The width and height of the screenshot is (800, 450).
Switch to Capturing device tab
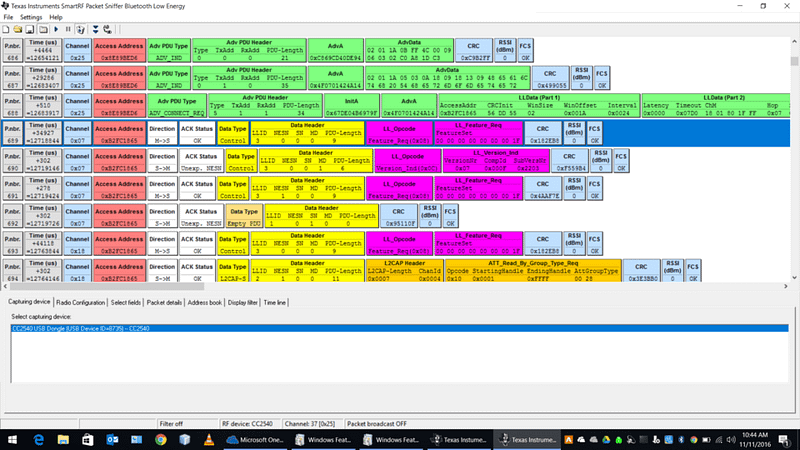29,302
